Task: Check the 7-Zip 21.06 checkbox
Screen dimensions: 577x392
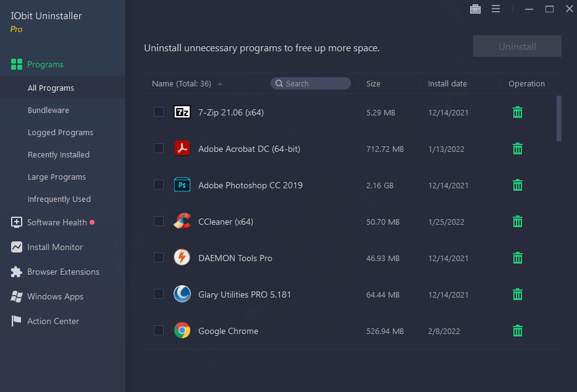Action: pos(159,112)
